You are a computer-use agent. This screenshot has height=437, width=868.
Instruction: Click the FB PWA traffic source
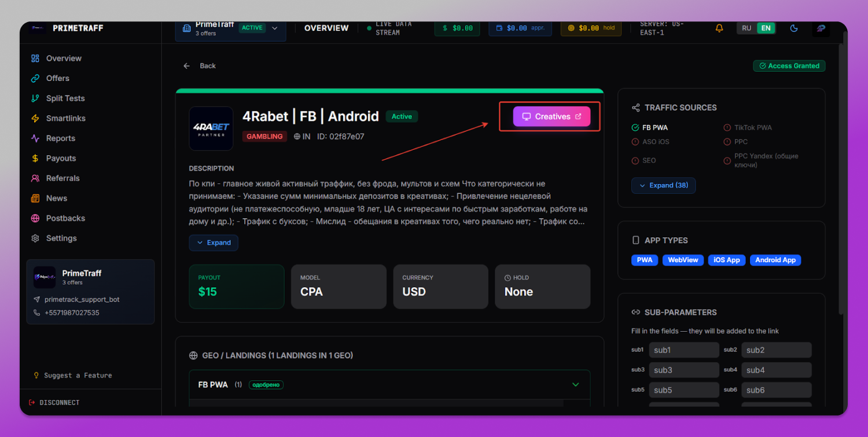pyautogui.click(x=650, y=127)
